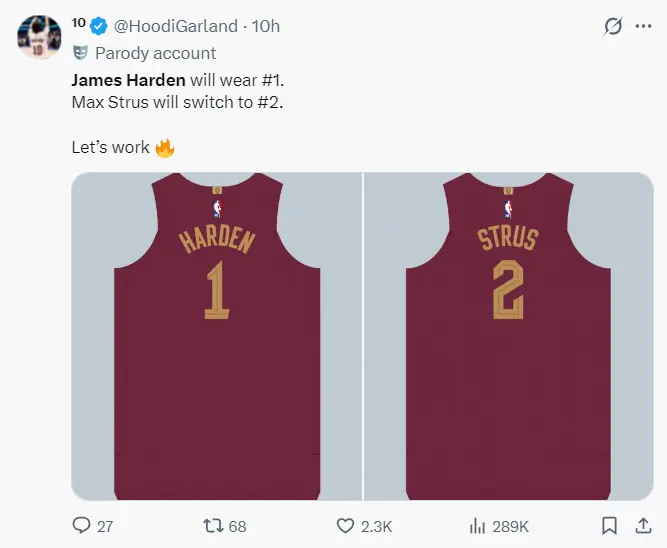
Task: Bookmark this post
Action: 609,525
